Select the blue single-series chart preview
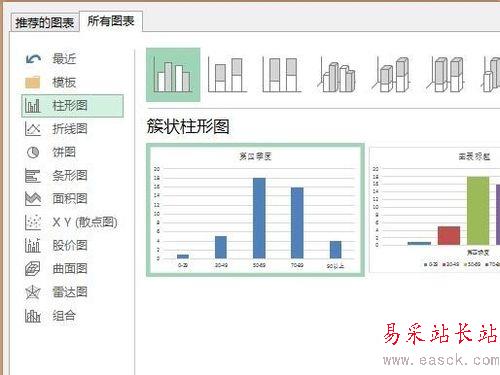500x375 pixels. click(x=255, y=210)
